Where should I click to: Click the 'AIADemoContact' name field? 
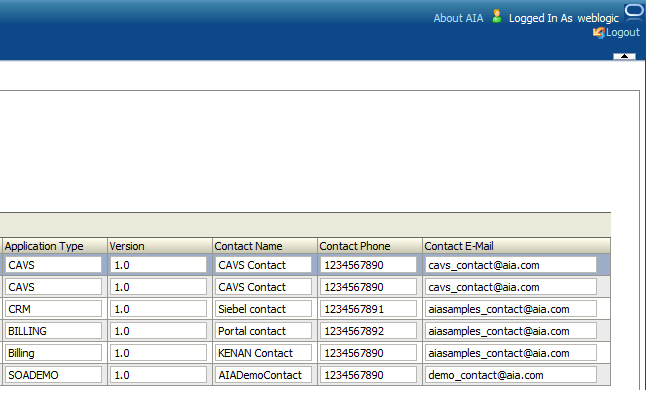tap(263, 375)
